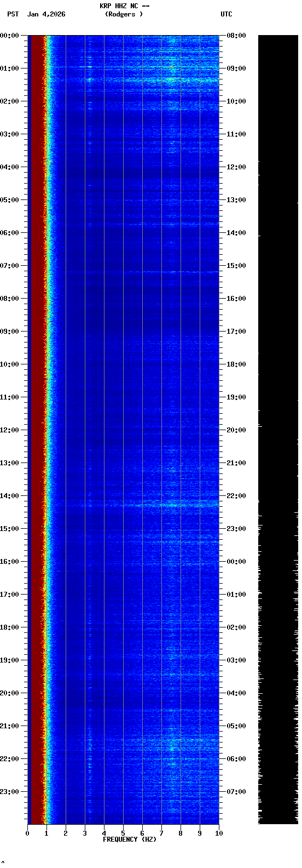Click the '01:00' PST time label
Screen dimensions: 302x868
[10, 68]
